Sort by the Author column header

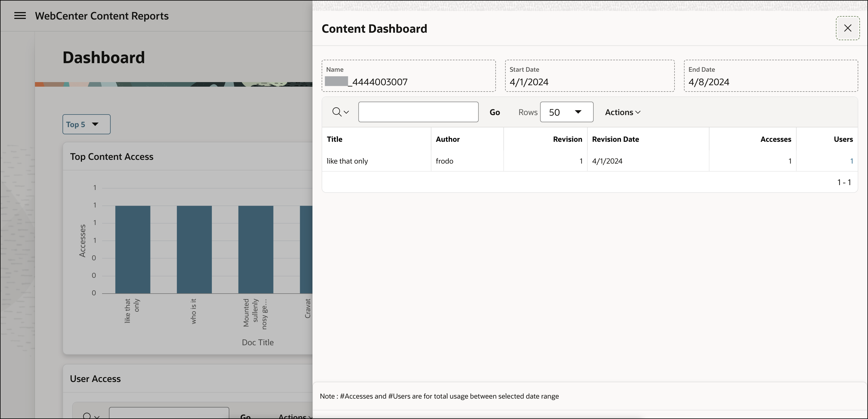tap(447, 139)
